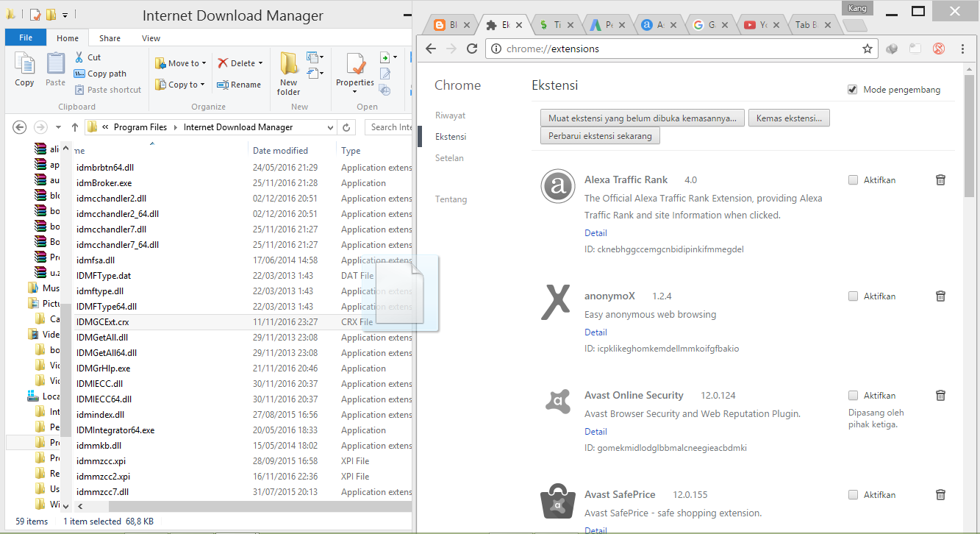Screen dimensions: 980x534
Task: Open Riwayat in Chrome sidebar
Action: pyautogui.click(x=450, y=115)
